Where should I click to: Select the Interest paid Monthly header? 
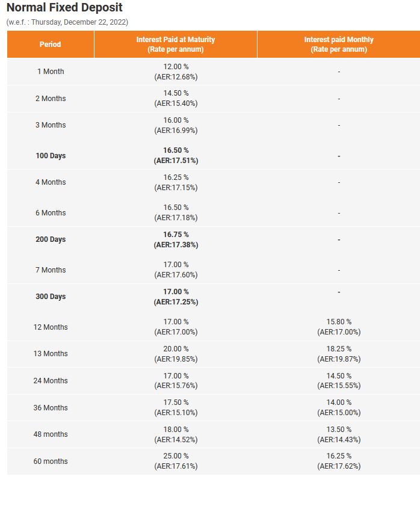pos(339,44)
